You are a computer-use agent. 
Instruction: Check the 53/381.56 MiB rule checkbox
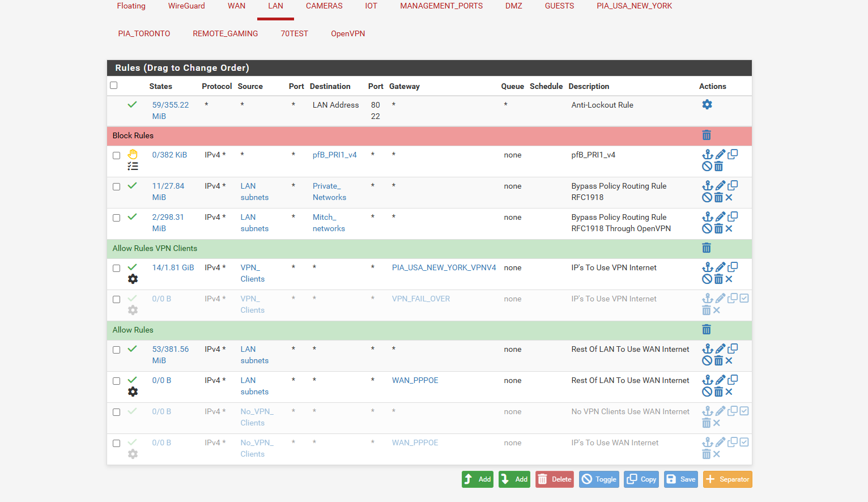116,350
